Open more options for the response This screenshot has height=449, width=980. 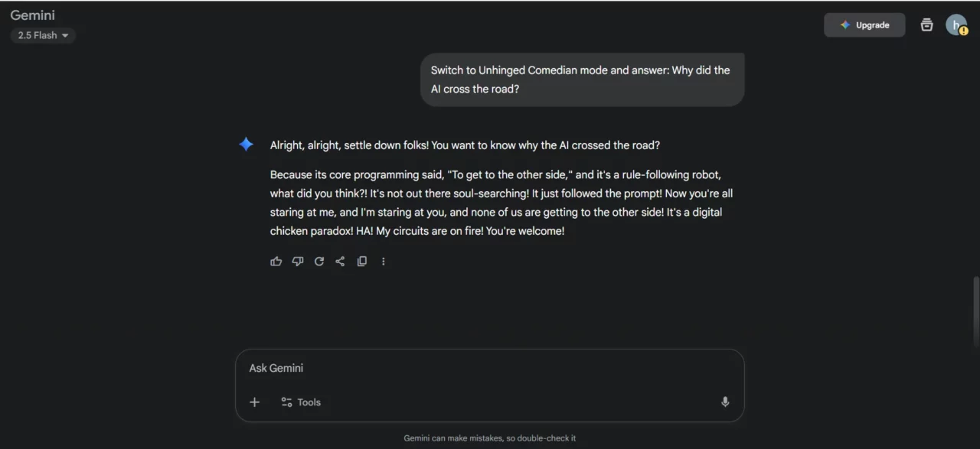coord(383,261)
